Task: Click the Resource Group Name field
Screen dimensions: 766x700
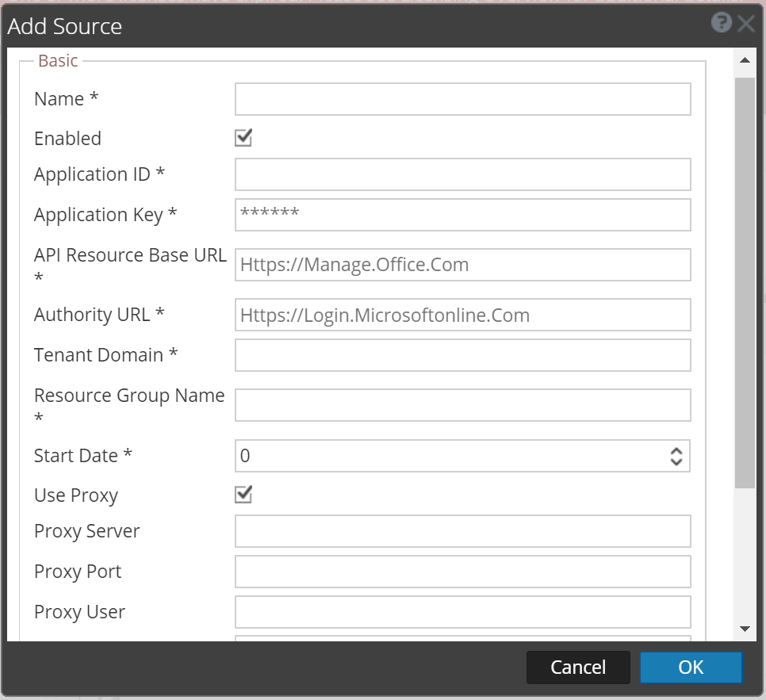Action: (462, 404)
